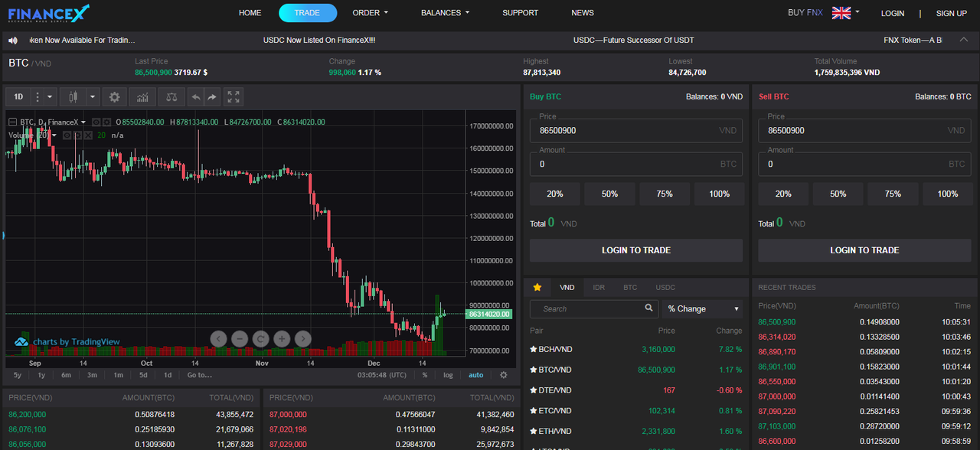Focus the Sell BTC Amount field
The width and height of the screenshot is (980, 450).
pyautogui.click(x=865, y=164)
